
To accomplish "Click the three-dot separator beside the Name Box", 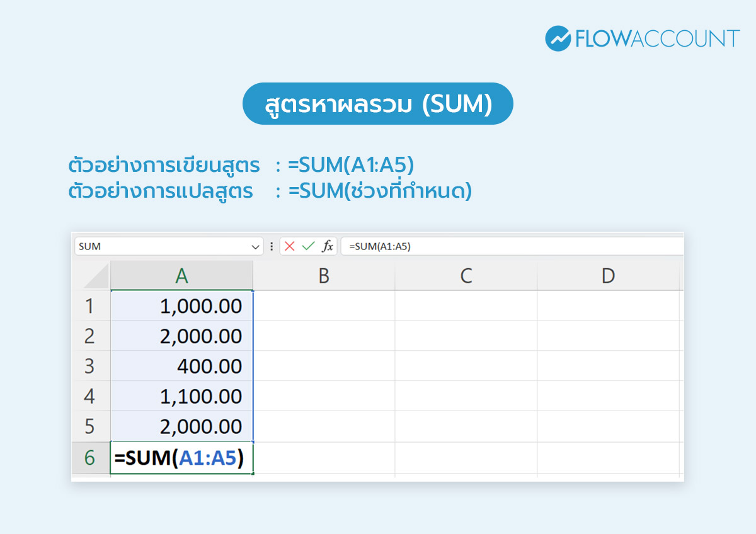I will (271, 246).
